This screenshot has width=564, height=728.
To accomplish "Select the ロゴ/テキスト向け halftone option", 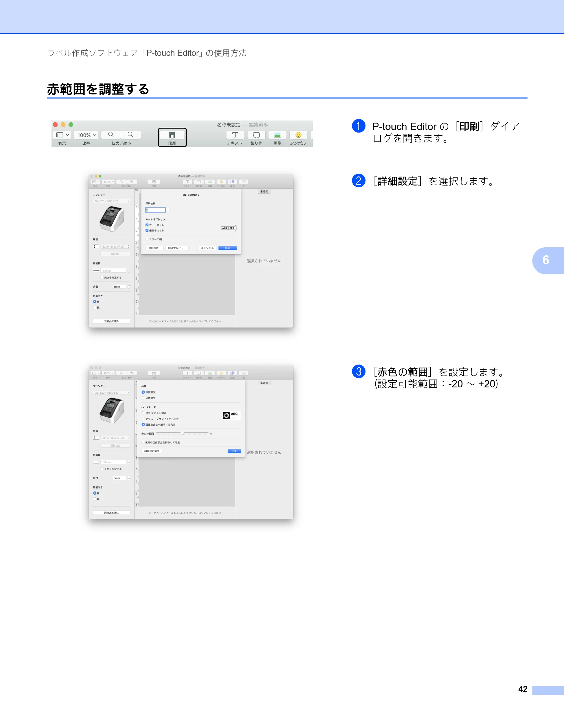I will (x=143, y=413).
